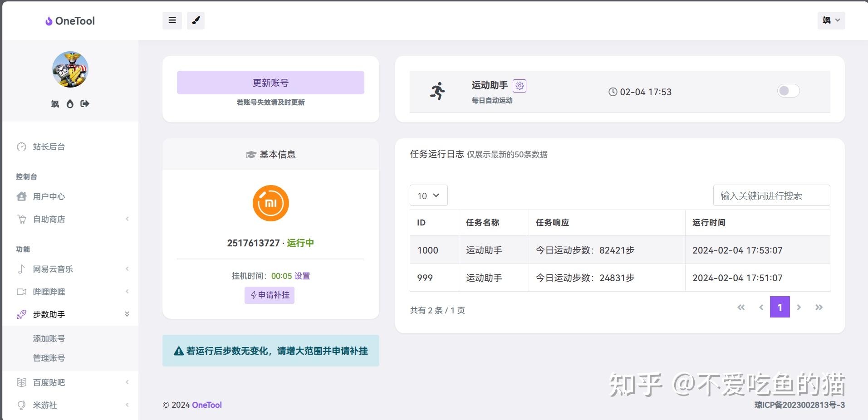Click the 站长后台 compass icon in sidebar
868x420 pixels.
click(21, 147)
